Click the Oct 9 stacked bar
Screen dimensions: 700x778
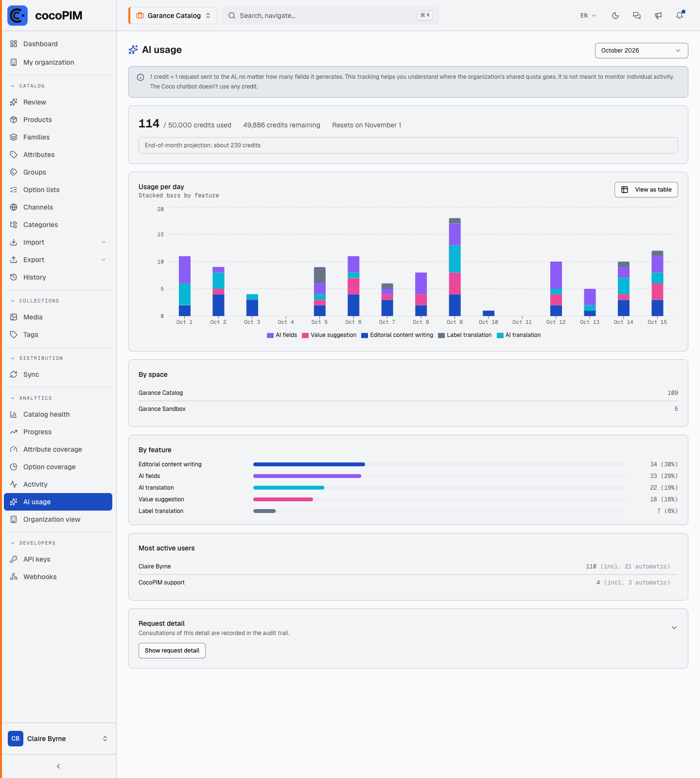[x=455, y=267]
